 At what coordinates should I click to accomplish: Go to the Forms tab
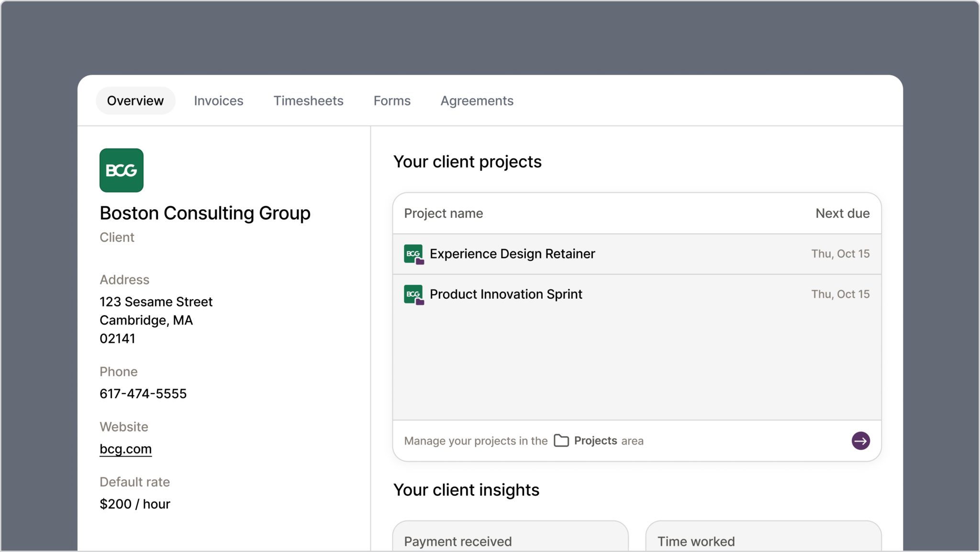392,101
